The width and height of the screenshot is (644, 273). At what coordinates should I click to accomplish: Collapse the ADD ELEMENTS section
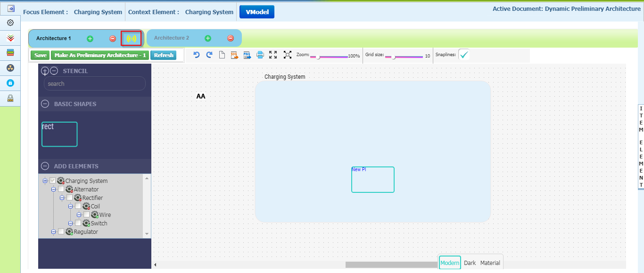click(x=45, y=166)
